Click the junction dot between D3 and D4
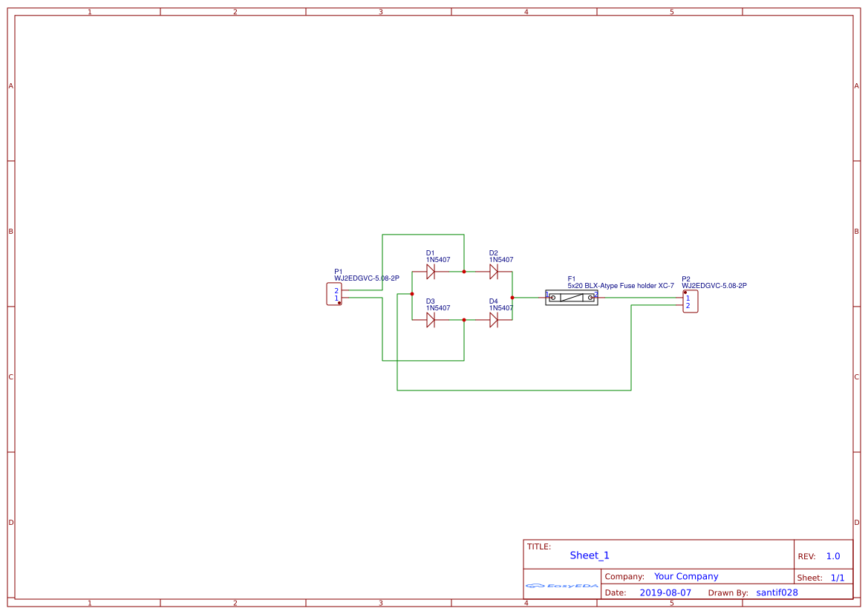The height and width of the screenshot is (614, 868). 464,320
